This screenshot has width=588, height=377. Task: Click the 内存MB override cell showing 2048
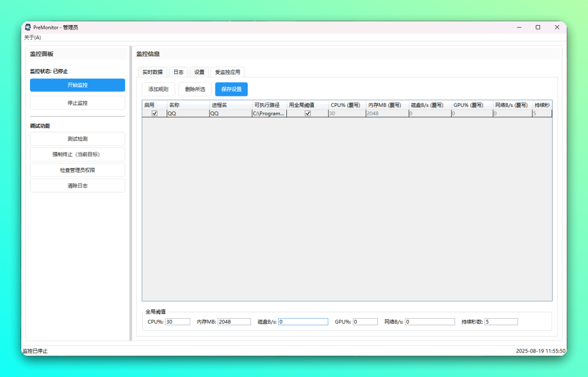pos(388,113)
